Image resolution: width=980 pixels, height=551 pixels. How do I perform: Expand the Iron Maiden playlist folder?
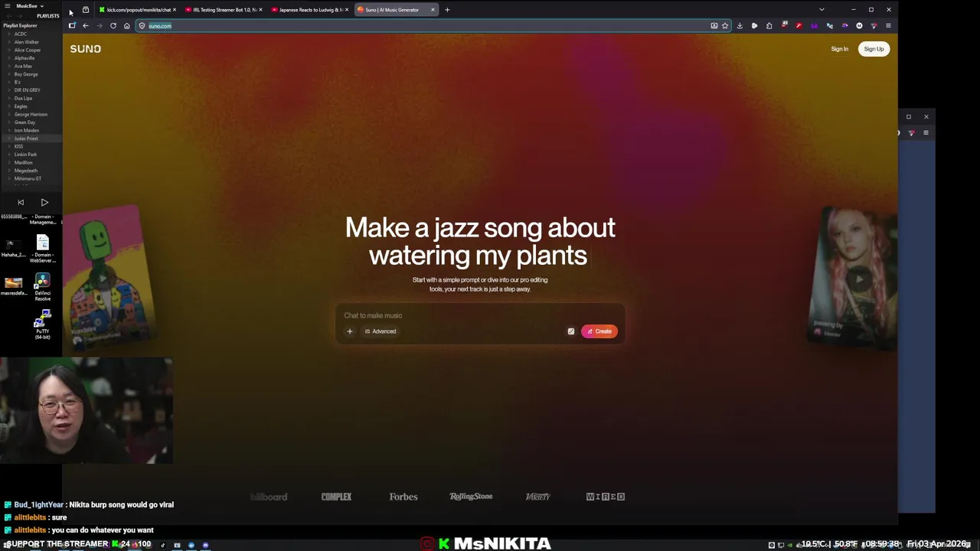[10, 130]
